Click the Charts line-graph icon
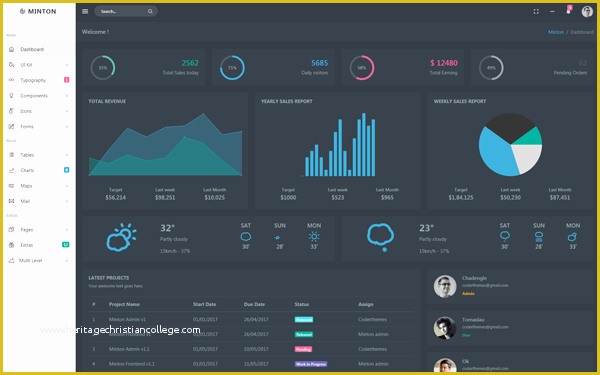 [11, 170]
